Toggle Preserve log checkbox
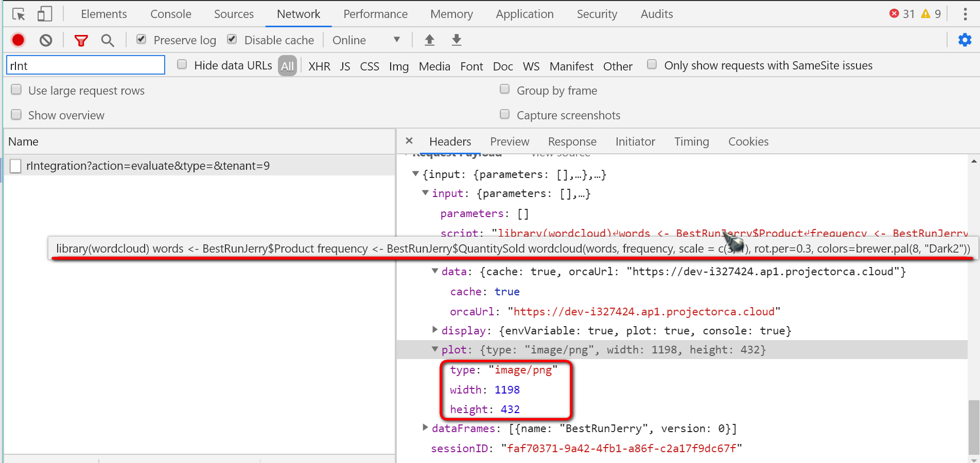 coord(141,39)
